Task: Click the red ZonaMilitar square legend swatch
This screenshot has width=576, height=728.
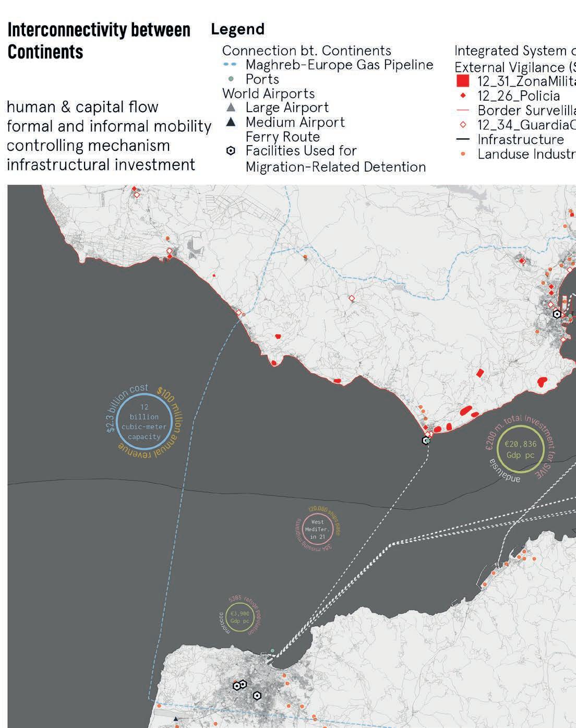Action: click(x=463, y=81)
